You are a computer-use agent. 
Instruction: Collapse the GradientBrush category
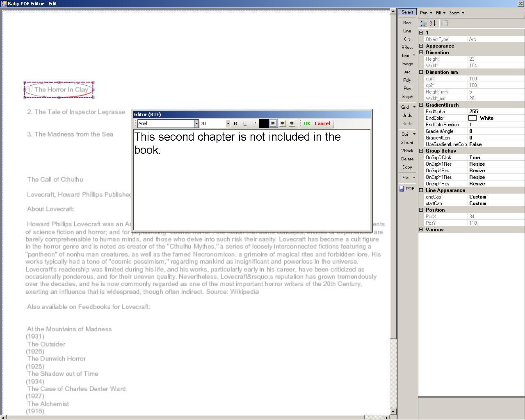pyautogui.click(x=421, y=105)
